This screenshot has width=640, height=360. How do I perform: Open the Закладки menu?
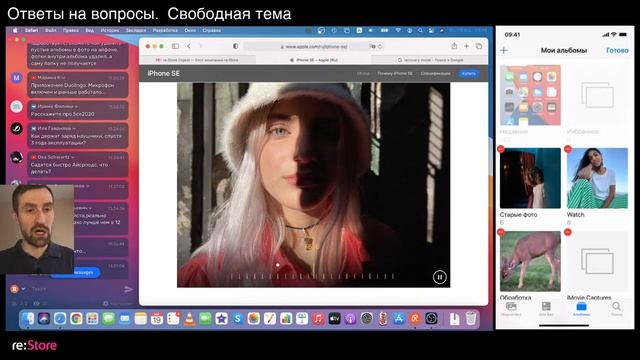(136, 30)
